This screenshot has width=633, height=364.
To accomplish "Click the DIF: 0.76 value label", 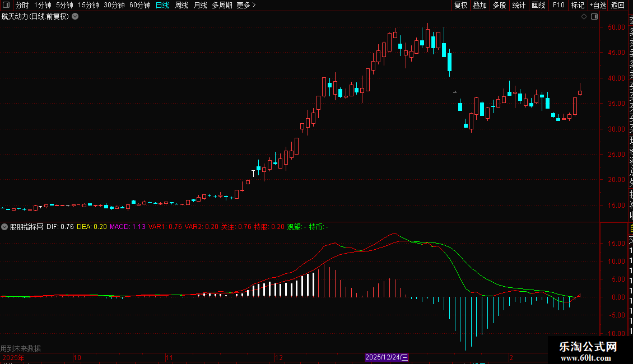I will [60, 227].
